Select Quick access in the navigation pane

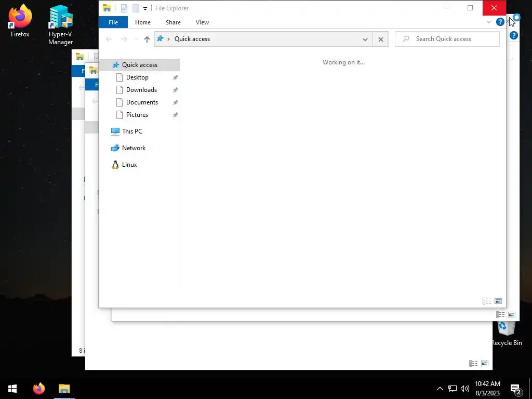click(x=139, y=65)
